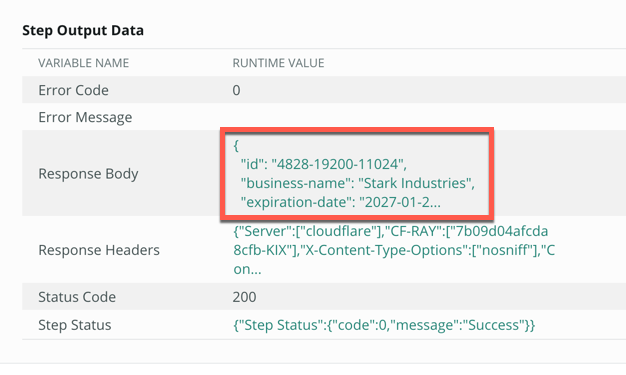Screen dimensions: 626x375
Task: Open the Step Status JSON value
Action: click(x=384, y=325)
